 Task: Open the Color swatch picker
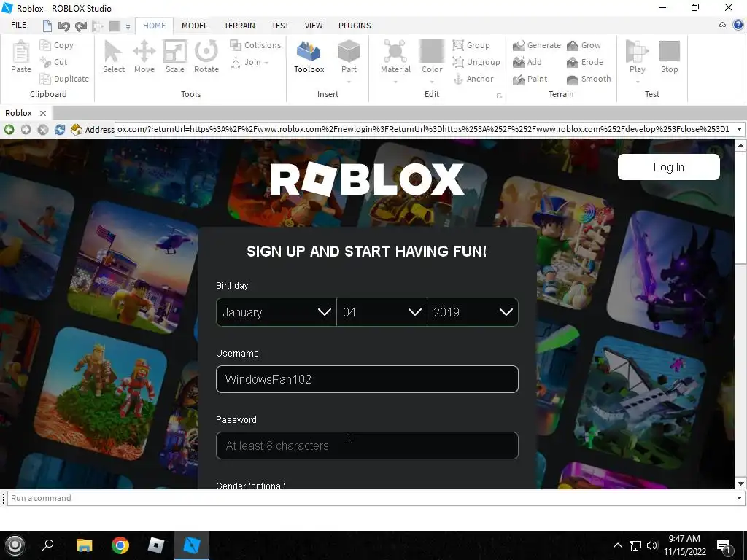(432, 57)
